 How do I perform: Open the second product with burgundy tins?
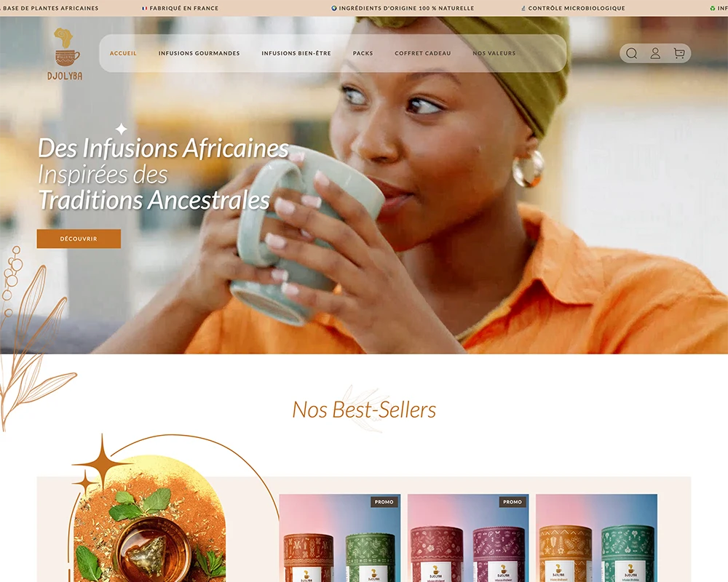468,538
